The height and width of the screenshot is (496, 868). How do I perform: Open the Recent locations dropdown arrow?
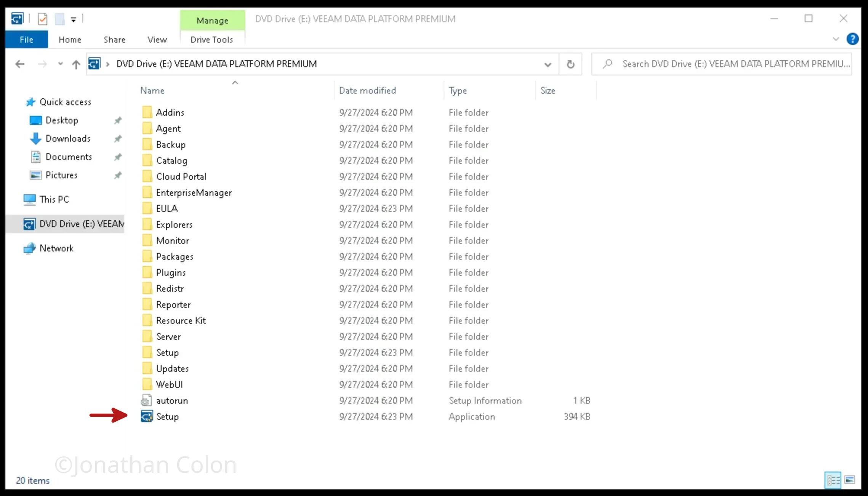click(x=60, y=64)
